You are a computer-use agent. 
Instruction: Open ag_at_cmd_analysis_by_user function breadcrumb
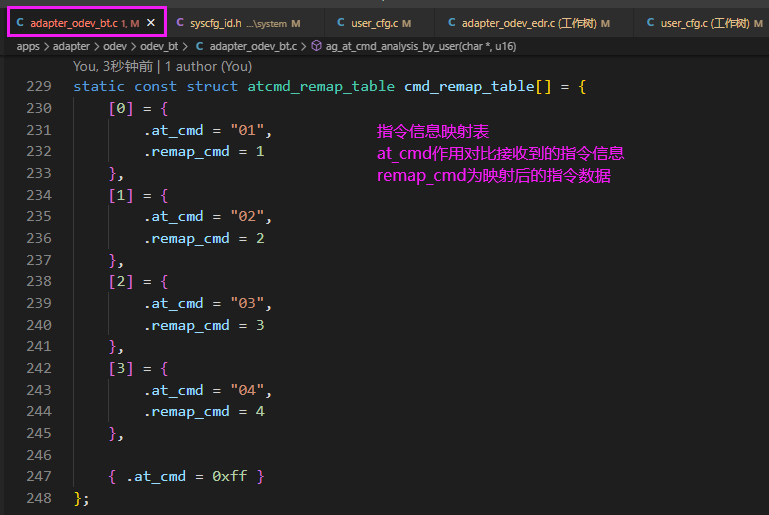[421, 47]
